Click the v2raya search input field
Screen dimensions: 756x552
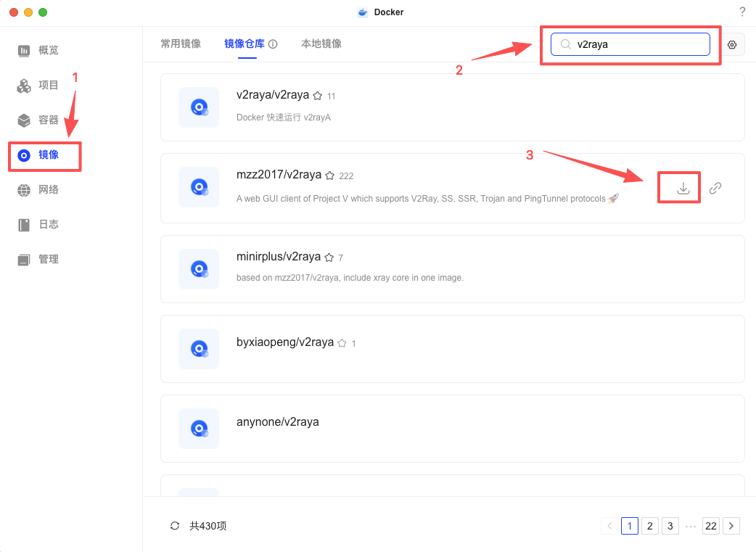[638, 44]
